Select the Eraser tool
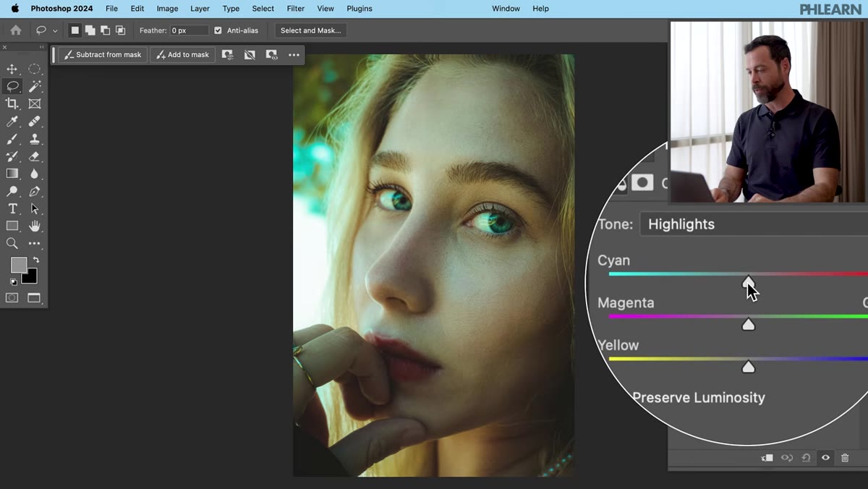 pos(34,156)
